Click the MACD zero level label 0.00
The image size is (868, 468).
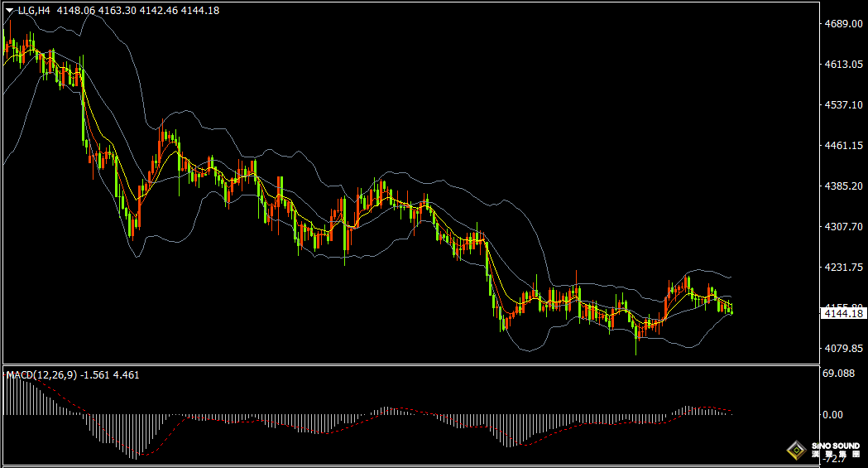coord(832,415)
